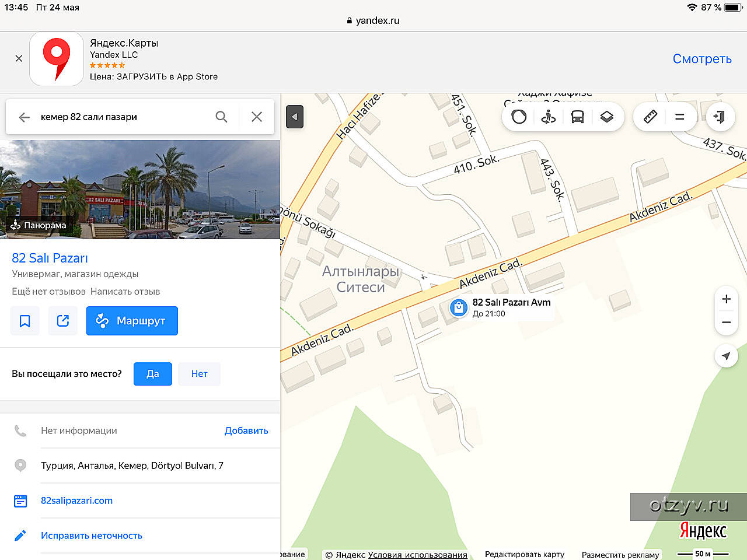Run search with magnifier icon
This screenshot has height=560, width=747.
pos(221,117)
